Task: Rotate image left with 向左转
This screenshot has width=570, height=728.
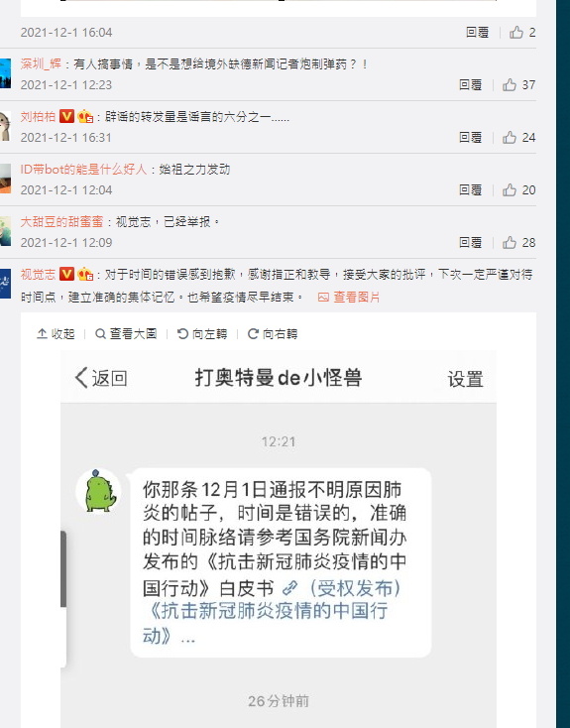Action: [x=202, y=334]
